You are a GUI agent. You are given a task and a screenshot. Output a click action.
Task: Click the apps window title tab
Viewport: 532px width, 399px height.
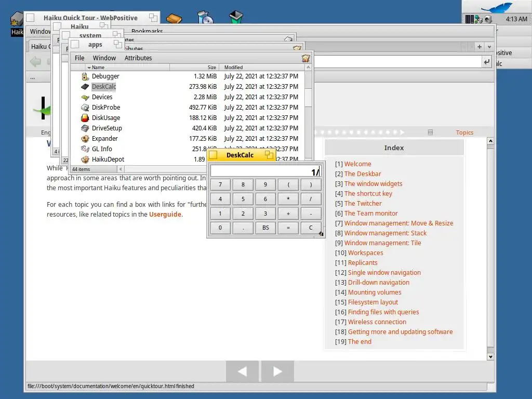point(96,45)
